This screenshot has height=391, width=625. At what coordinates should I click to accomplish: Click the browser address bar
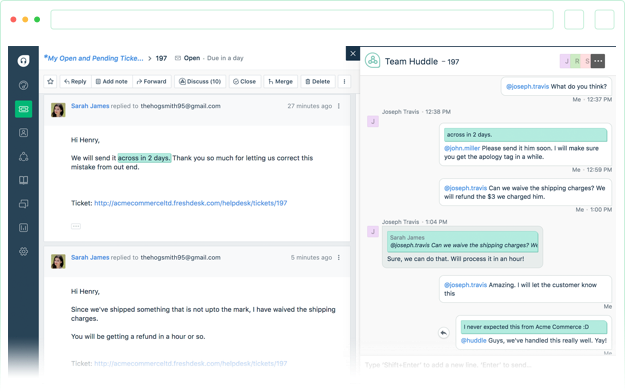pos(302,20)
